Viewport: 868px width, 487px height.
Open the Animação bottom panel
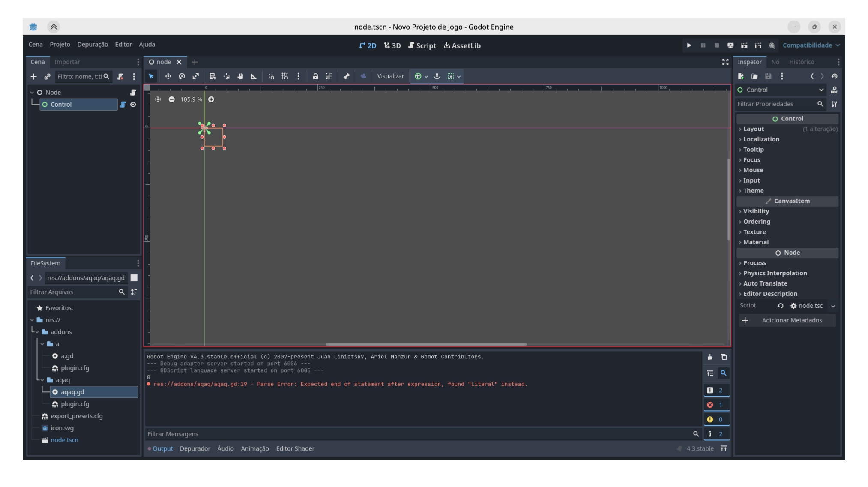255,449
